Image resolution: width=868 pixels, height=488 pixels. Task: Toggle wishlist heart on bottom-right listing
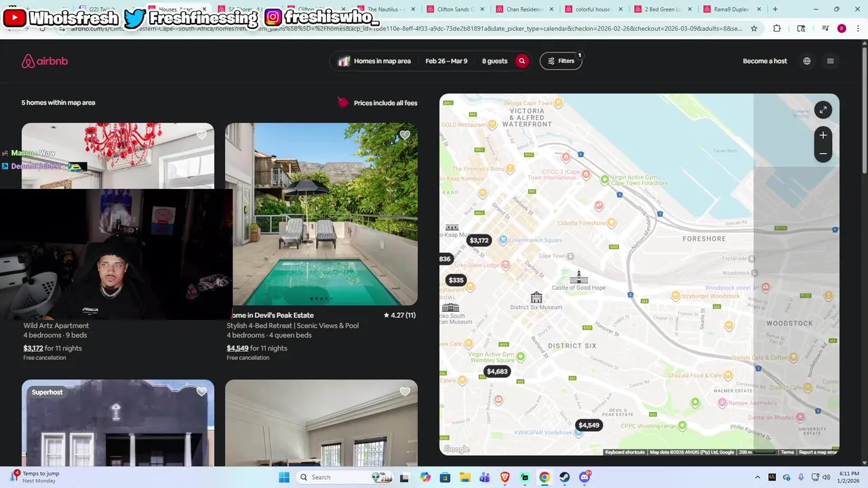tap(405, 392)
